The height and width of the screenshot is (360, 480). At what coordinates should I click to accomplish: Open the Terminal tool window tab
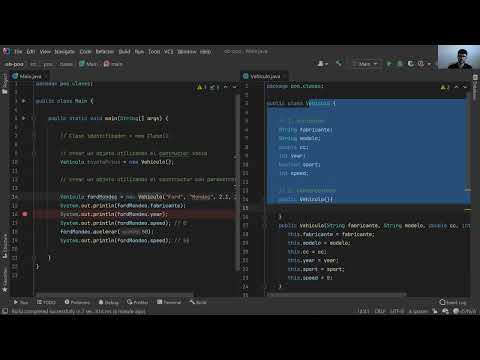point(169,302)
